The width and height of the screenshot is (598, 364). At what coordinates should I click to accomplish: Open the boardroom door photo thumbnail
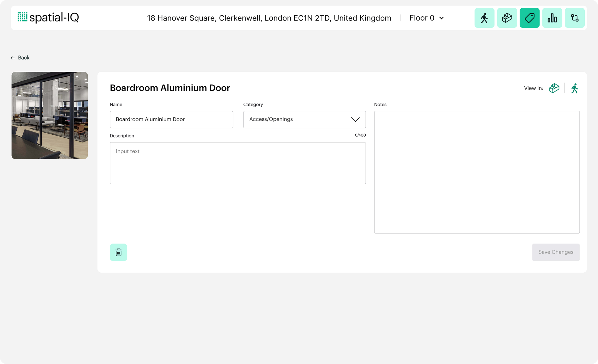pyautogui.click(x=50, y=116)
